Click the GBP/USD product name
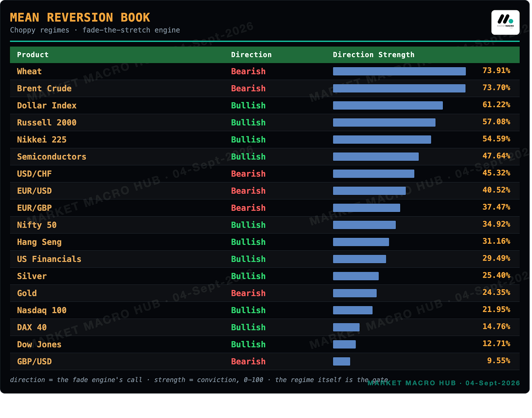 click(x=34, y=362)
